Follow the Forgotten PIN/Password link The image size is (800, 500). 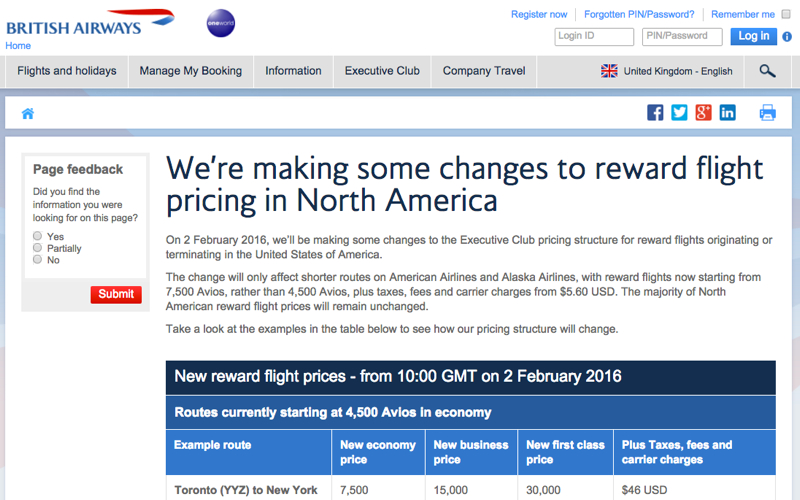coord(639,14)
